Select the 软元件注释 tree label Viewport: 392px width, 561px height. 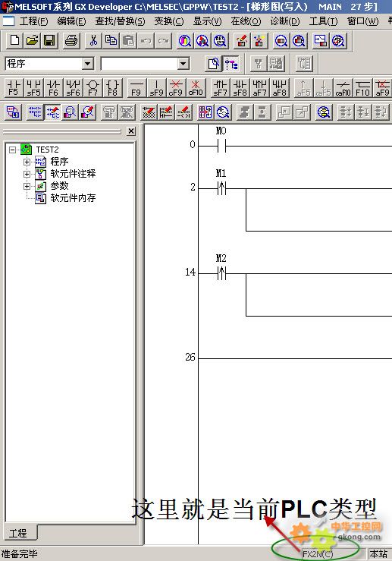tap(73, 174)
